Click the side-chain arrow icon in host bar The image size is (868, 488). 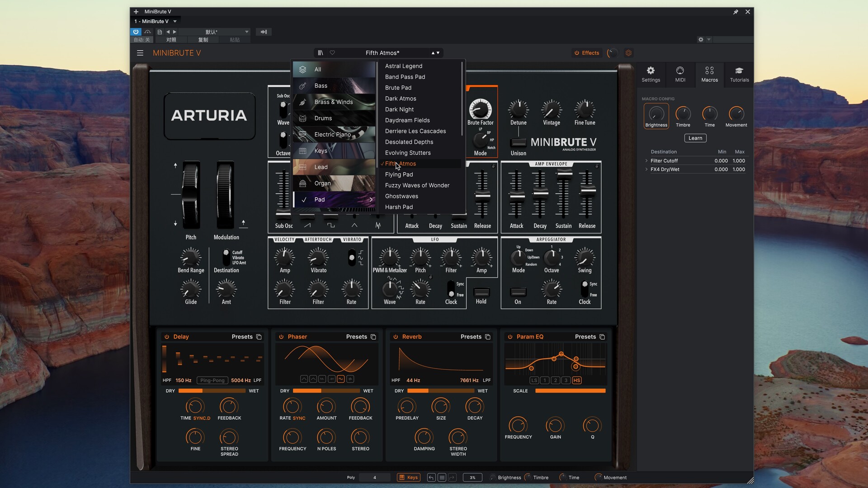pyautogui.click(x=264, y=32)
